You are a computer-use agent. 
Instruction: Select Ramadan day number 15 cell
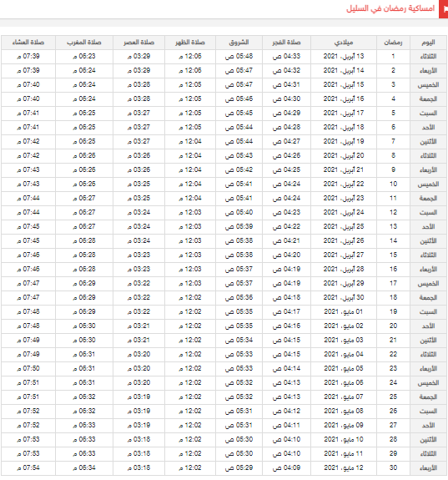pos(393,255)
